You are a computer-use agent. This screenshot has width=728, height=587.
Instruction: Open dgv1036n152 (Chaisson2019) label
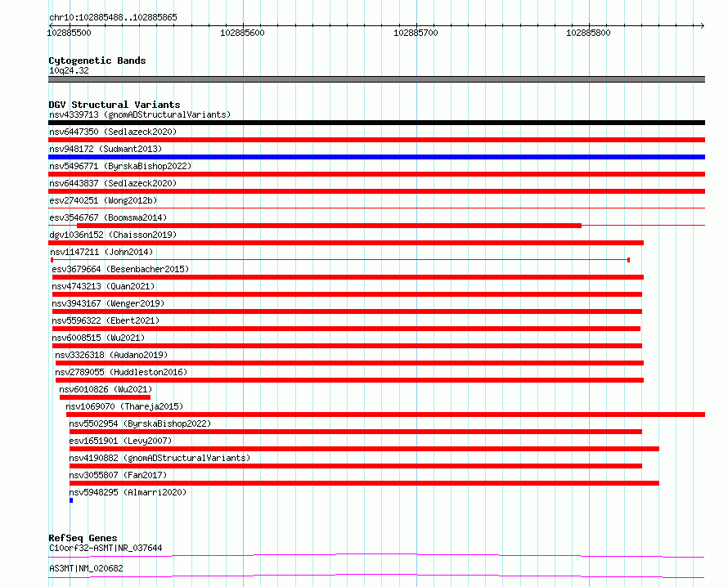coord(113,235)
